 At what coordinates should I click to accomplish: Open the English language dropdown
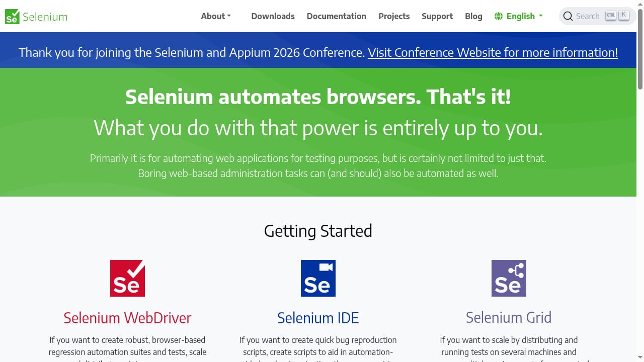coord(519,16)
